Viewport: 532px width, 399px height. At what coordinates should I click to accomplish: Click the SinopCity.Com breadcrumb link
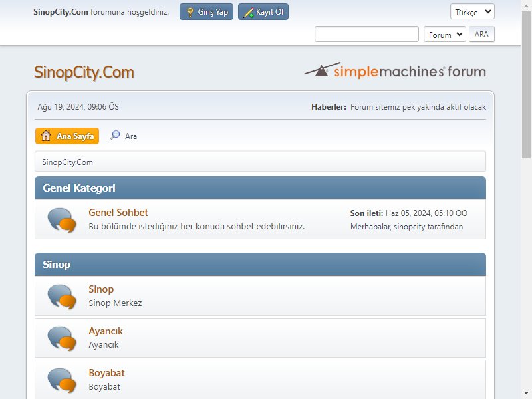pos(68,162)
